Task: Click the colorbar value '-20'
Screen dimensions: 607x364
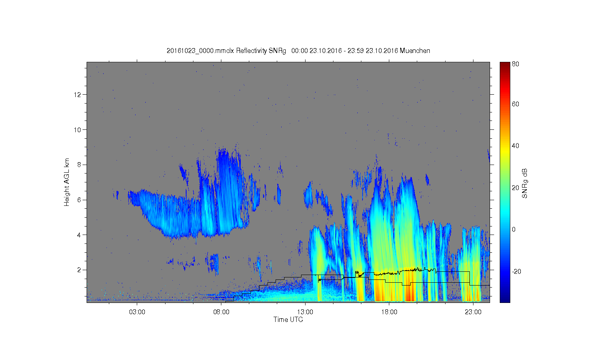Action: (516, 271)
